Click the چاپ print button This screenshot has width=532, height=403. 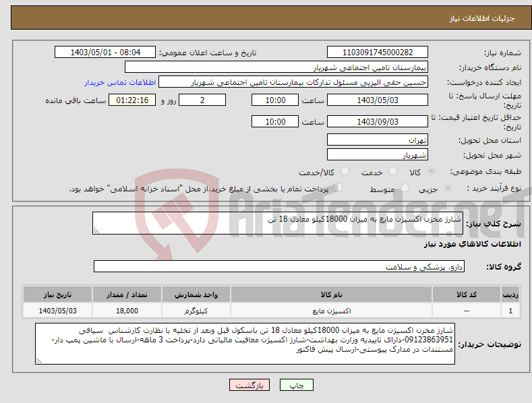[x=297, y=385]
